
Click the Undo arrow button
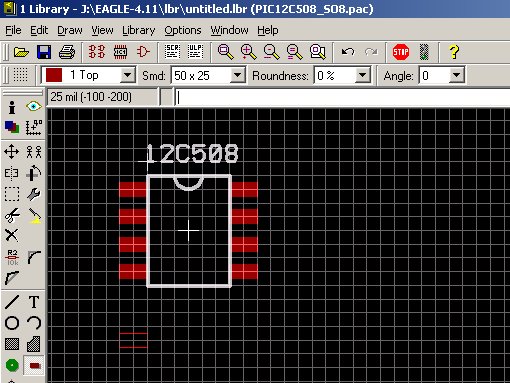coord(348,52)
